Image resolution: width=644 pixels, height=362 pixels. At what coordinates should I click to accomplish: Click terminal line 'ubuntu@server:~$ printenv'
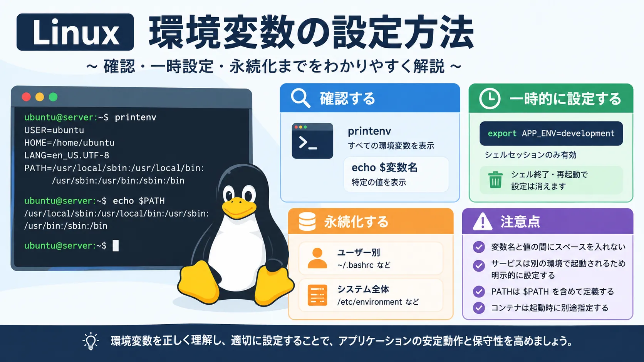coord(90,117)
